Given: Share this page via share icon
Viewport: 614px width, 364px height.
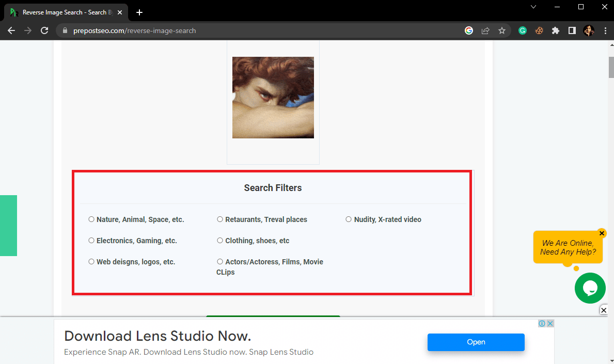Looking at the screenshot, I should point(485,30).
